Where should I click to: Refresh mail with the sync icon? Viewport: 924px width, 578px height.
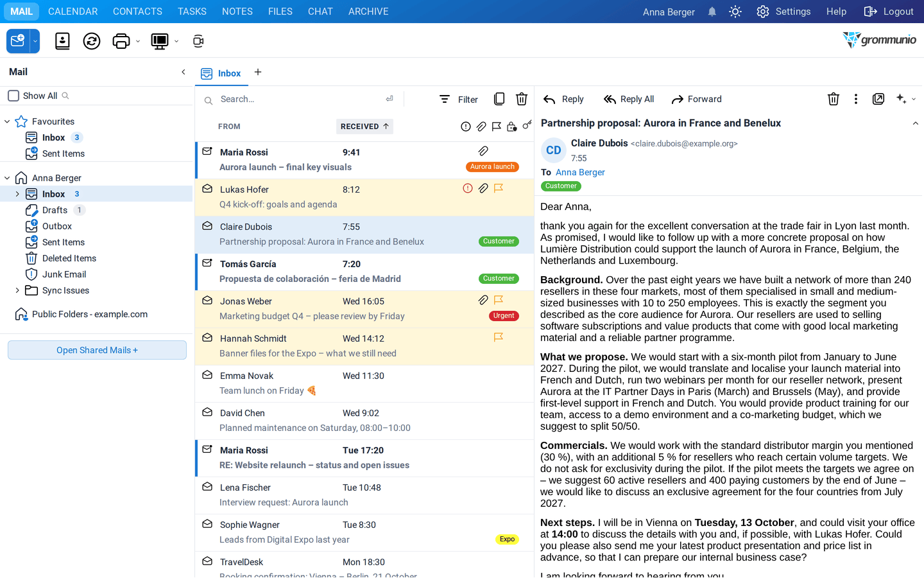pyautogui.click(x=92, y=41)
